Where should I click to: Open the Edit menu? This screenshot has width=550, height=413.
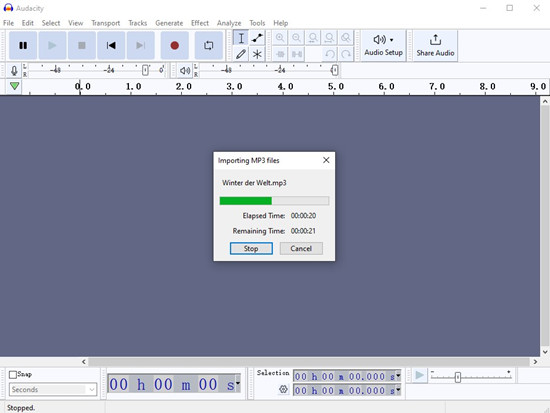[28, 23]
